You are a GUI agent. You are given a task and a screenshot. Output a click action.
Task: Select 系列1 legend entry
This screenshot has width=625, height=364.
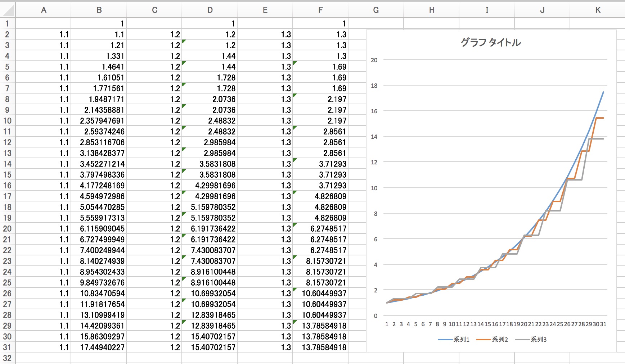pos(454,340)
